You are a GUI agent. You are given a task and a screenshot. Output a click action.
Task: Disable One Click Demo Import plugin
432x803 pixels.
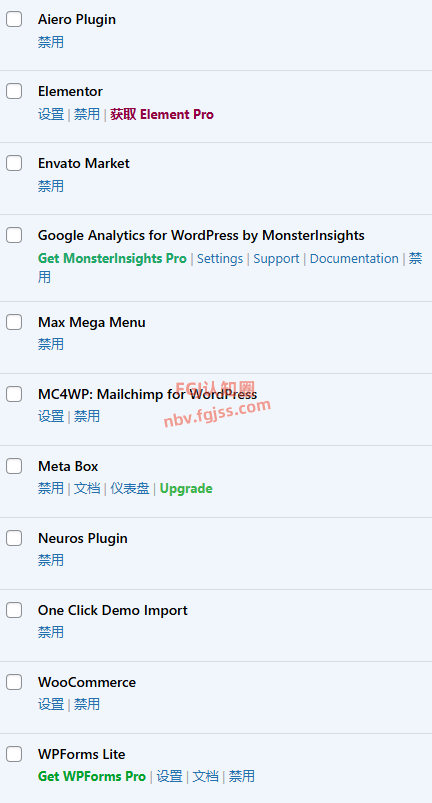coord(51,632)
